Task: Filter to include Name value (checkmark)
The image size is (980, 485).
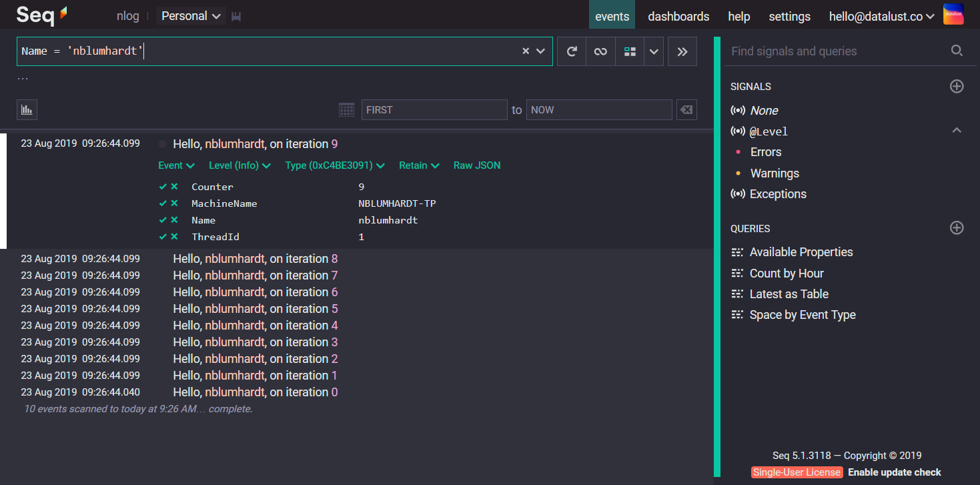Action: (x=163, y=220)
